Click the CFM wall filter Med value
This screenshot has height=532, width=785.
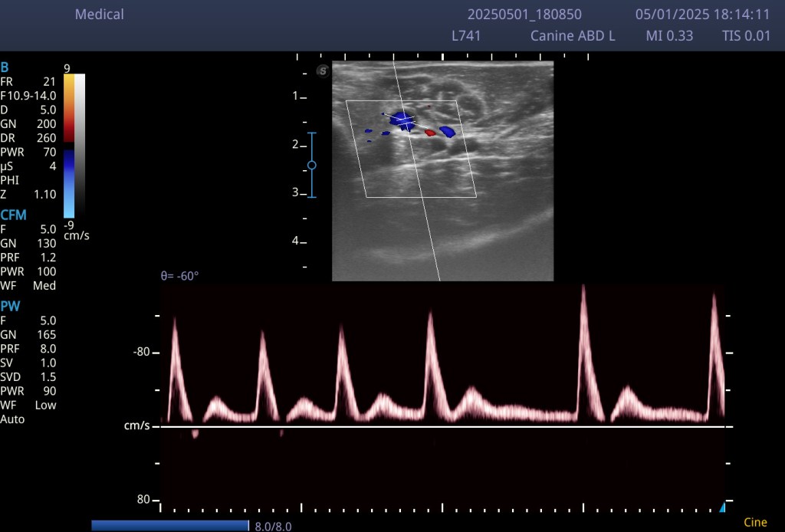coord(44,286)
